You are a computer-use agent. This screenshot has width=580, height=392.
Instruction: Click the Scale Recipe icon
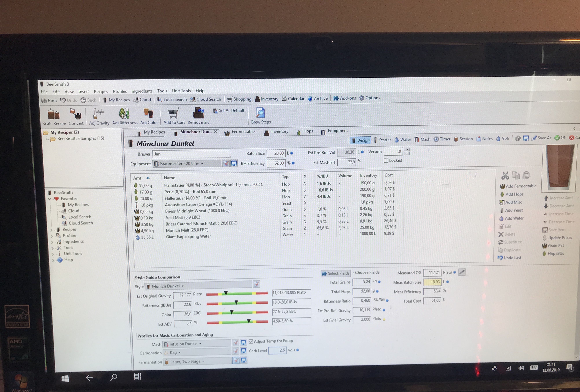(54, 115)
